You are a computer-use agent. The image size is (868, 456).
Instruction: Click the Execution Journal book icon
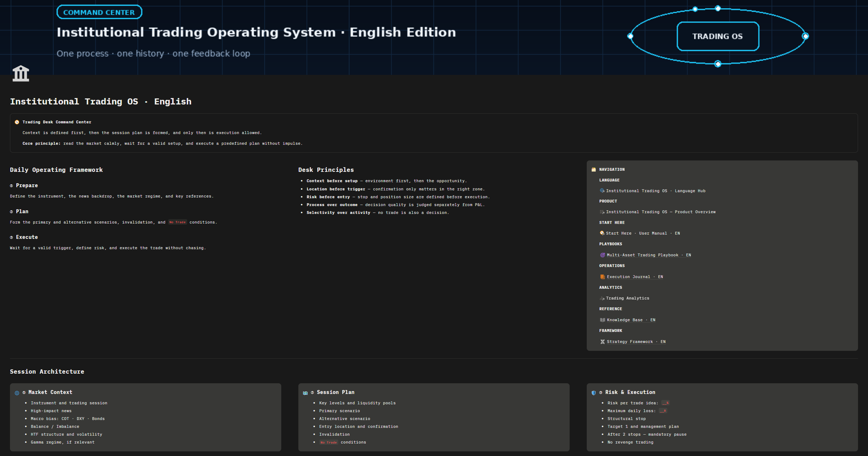tap(602, 277)
